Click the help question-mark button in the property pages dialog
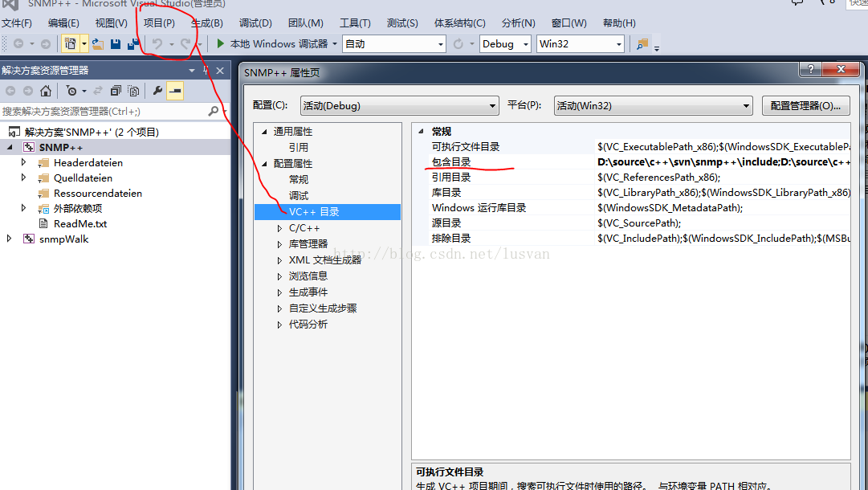Image resolution: width=868 pixels, height=490 pixels. coord(810,69)
